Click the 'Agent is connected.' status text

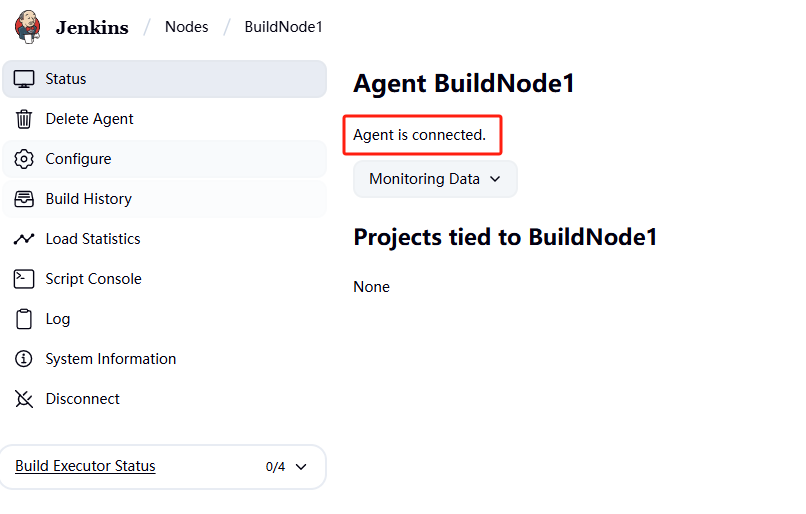(420, 135)
